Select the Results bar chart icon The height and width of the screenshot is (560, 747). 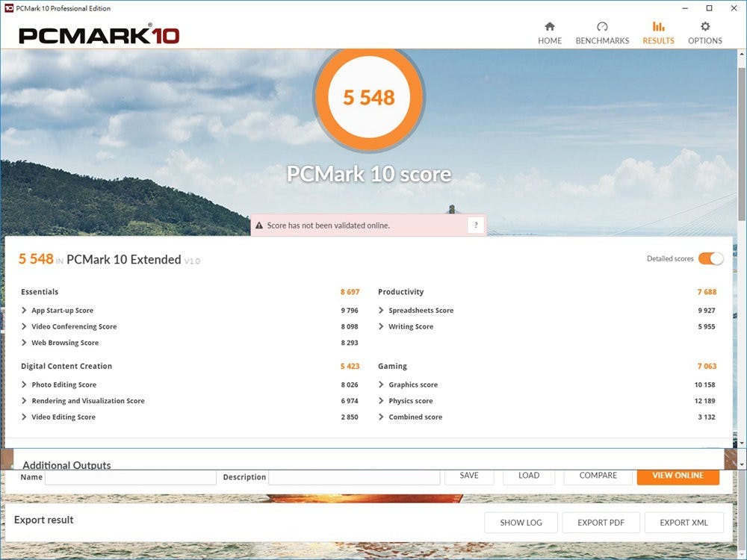click(658, 27)
